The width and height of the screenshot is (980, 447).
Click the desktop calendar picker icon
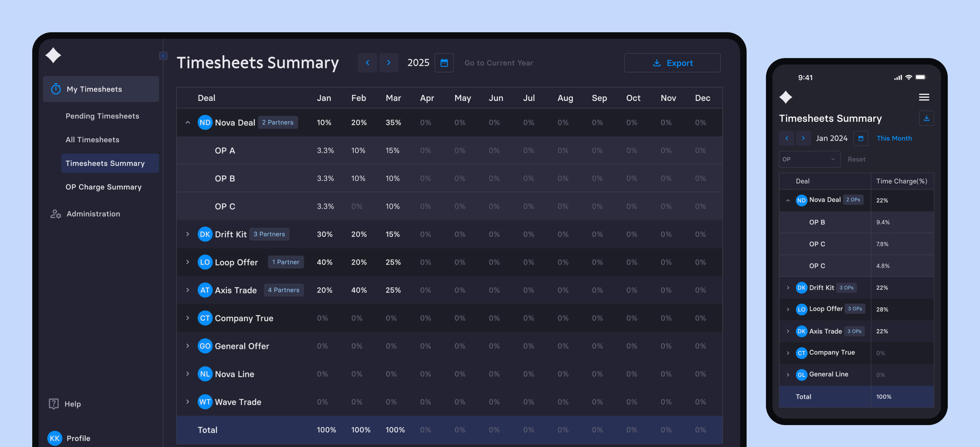[x=444, y=63]
